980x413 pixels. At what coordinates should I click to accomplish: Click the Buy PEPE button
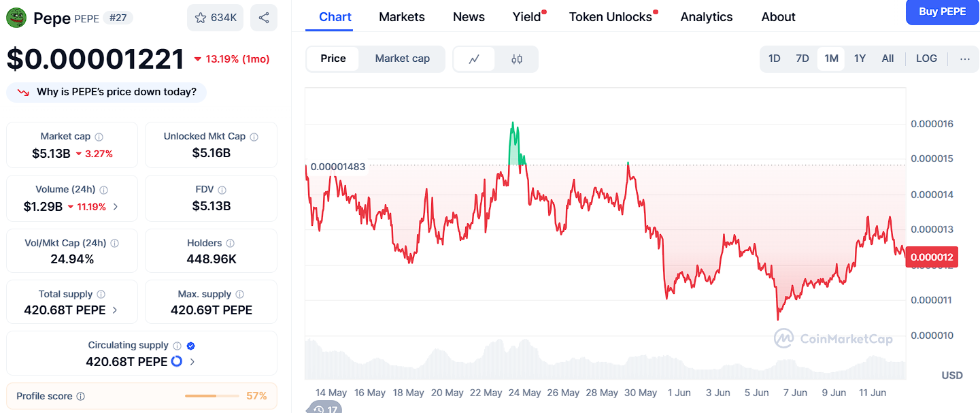[x=942, y=12]
